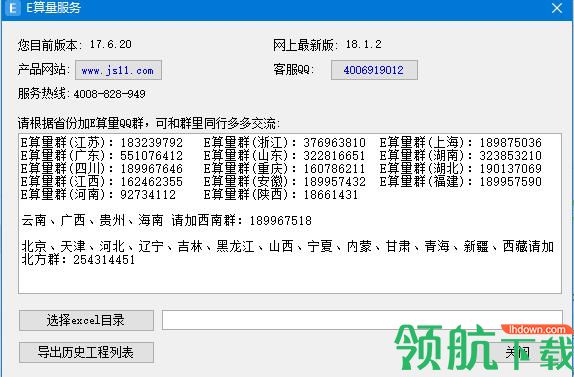The height and width of the screenshot is (377, 574).
Task: Select the 重庆 group number 160786211
Action: pos(334,168)
